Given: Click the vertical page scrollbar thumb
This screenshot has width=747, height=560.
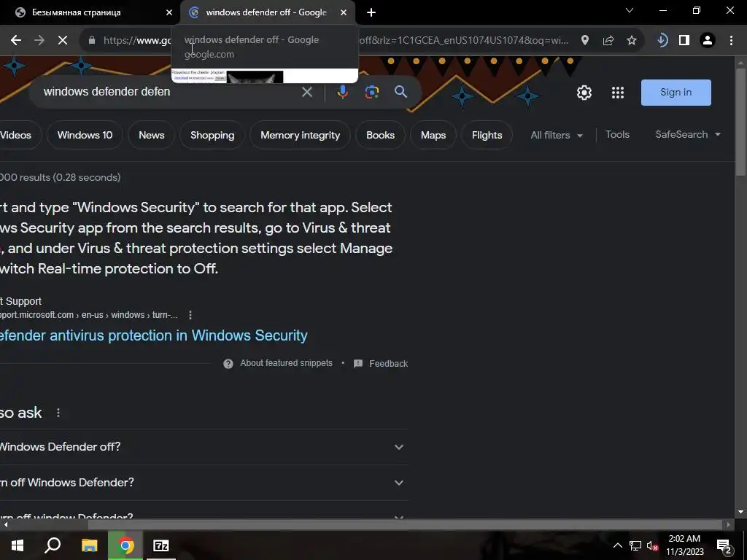Looking at the screenshot, I should (x=740, y=122).
